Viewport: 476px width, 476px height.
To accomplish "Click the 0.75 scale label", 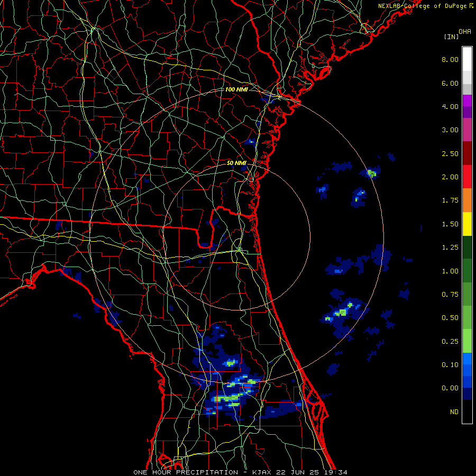I will 450,295.
